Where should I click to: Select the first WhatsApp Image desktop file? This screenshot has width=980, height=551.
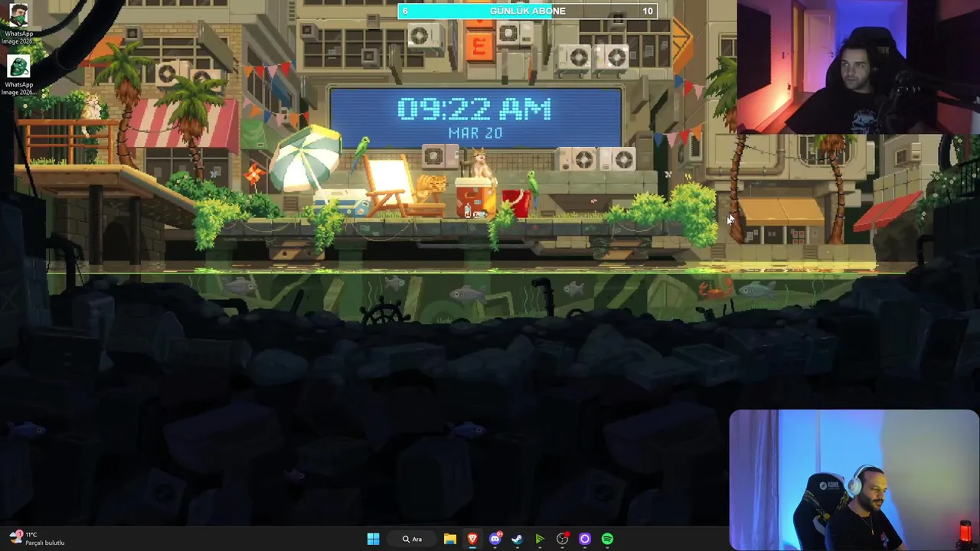(x=18, y=24)
